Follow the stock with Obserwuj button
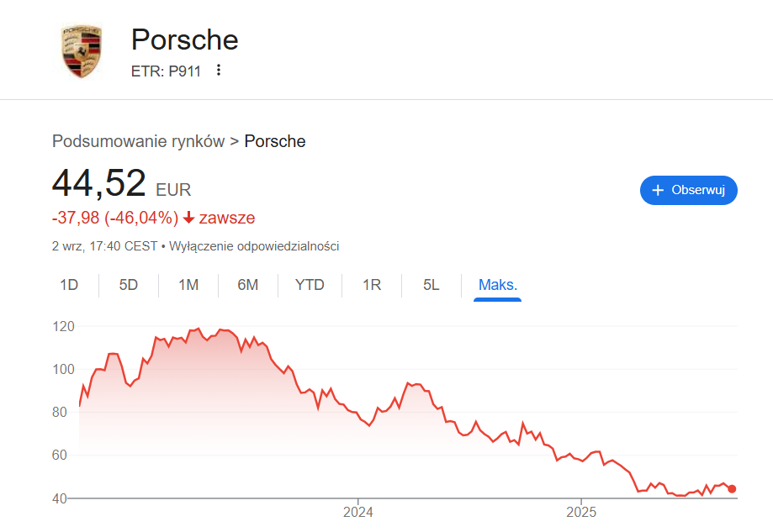The image size is (773, 532). click(689, 190)
